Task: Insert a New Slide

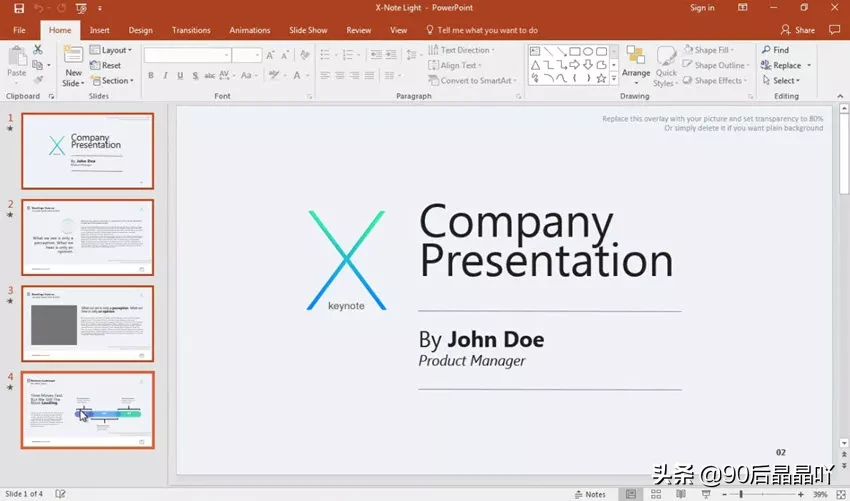Action: pos(73,66)
